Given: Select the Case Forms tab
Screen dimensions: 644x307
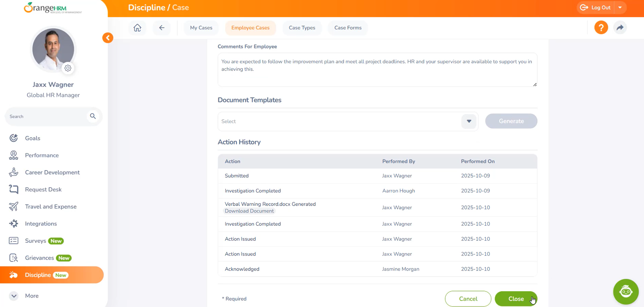Looking at the screenshot, I should (x=348, y=28).
